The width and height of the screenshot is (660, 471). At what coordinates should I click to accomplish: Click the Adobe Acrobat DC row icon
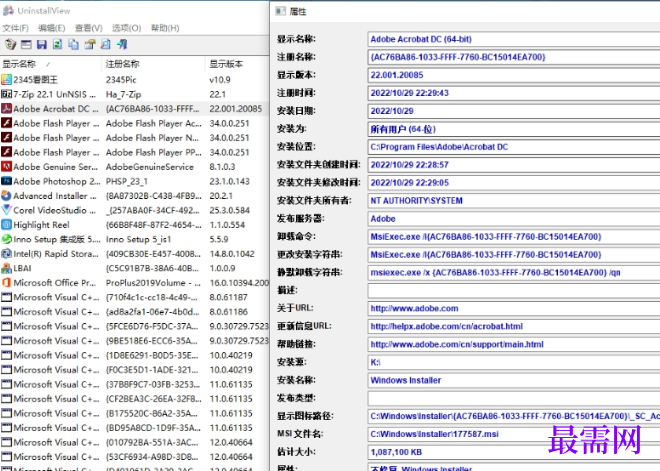click(x=6, y=109)
